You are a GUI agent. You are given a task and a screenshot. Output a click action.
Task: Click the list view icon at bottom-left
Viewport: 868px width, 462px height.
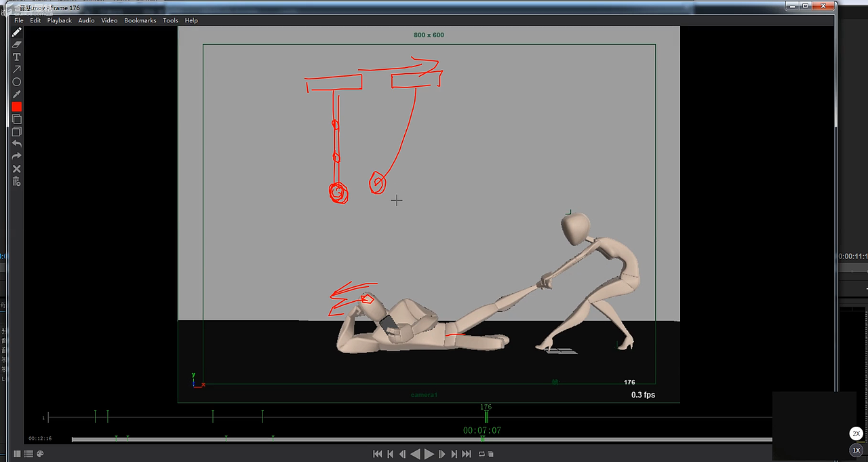[28, 454]
